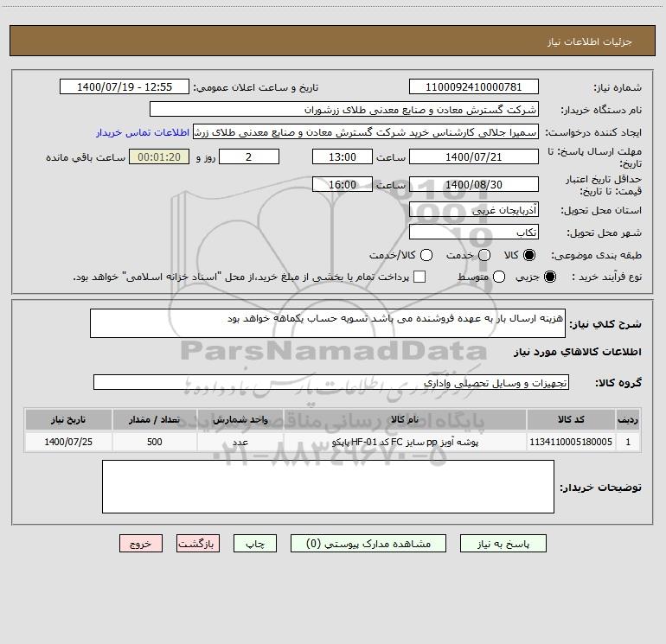Click the announcement date field 1400/07/19 - 12:55
The image size is (666, 644).
125,87
